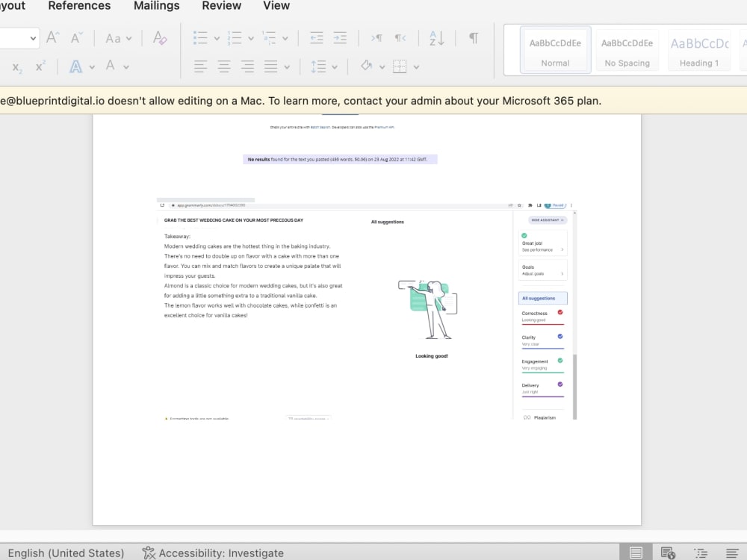747x560 pixels.
Task: Apply numbered list formatting
Action: [x=235, y=37]
